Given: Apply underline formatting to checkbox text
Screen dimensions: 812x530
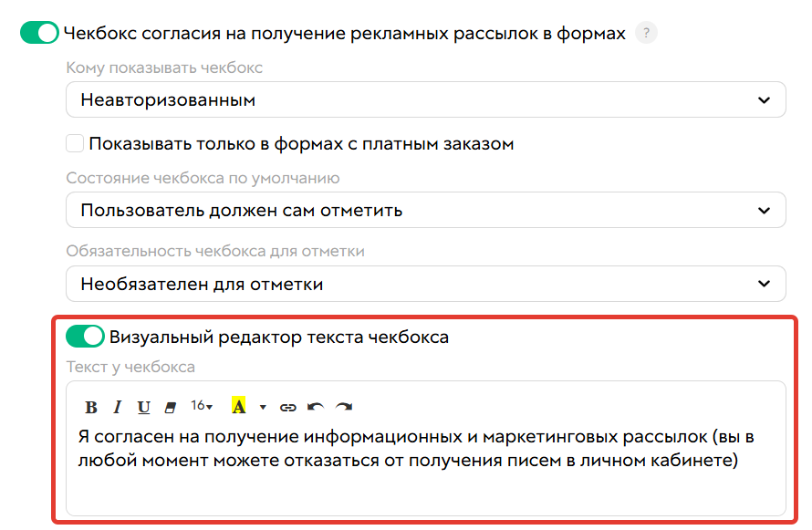Looking at the screenshot, I should coord(143,408).
